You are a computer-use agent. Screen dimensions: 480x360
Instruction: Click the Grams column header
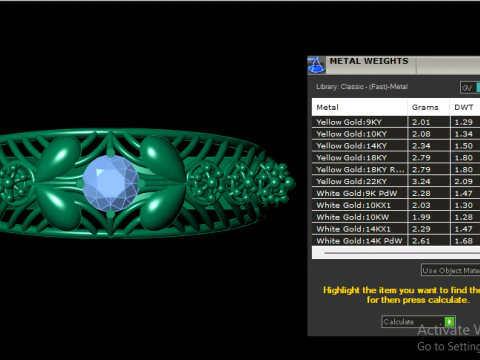428,107
